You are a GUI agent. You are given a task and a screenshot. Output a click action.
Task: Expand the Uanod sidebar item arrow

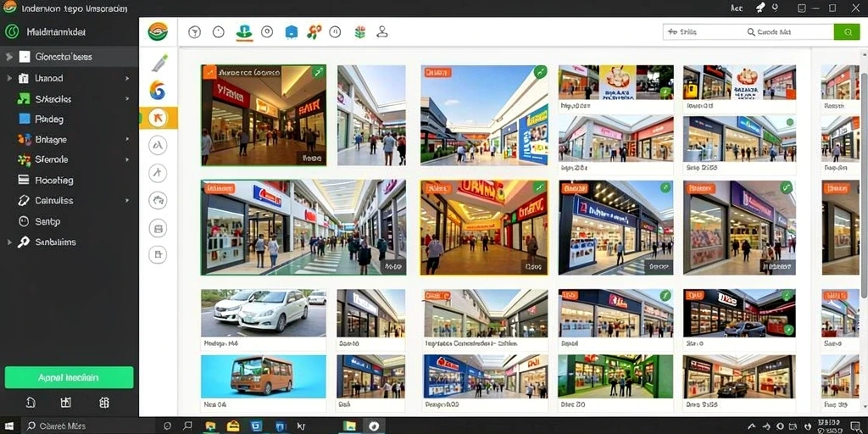coord(127,79)
